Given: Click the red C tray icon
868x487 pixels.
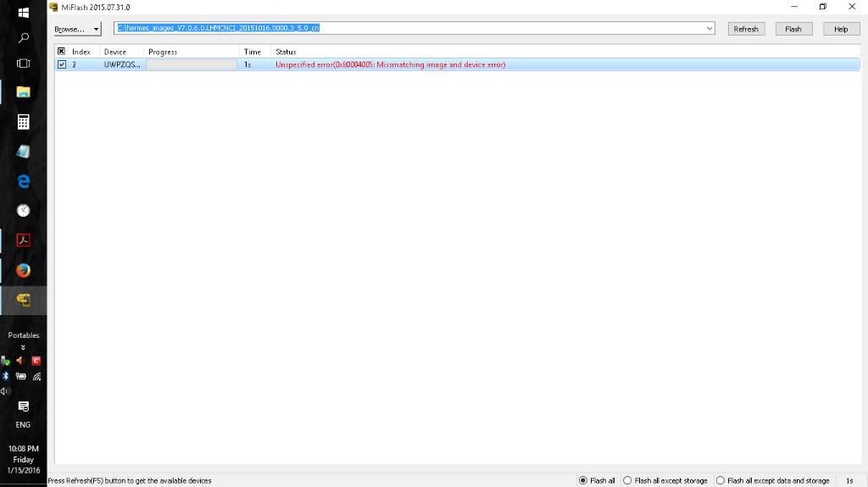Looking at the screenshot, I should pos(36,361).
